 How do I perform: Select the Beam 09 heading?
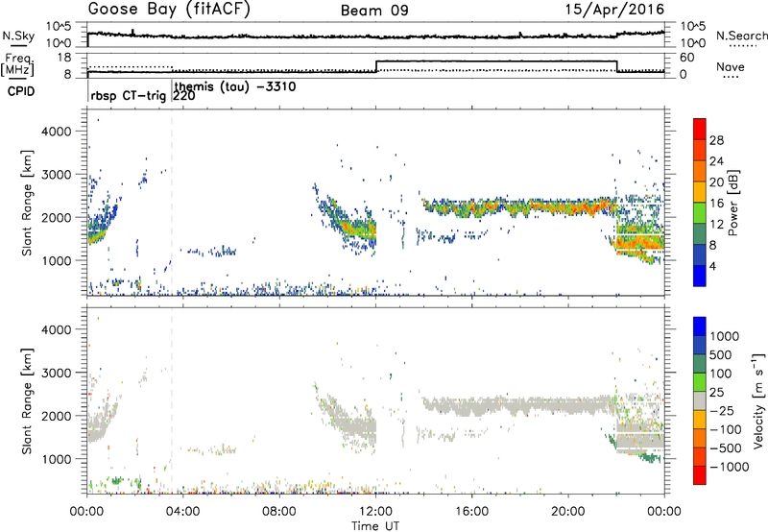(x=374, y=11)
